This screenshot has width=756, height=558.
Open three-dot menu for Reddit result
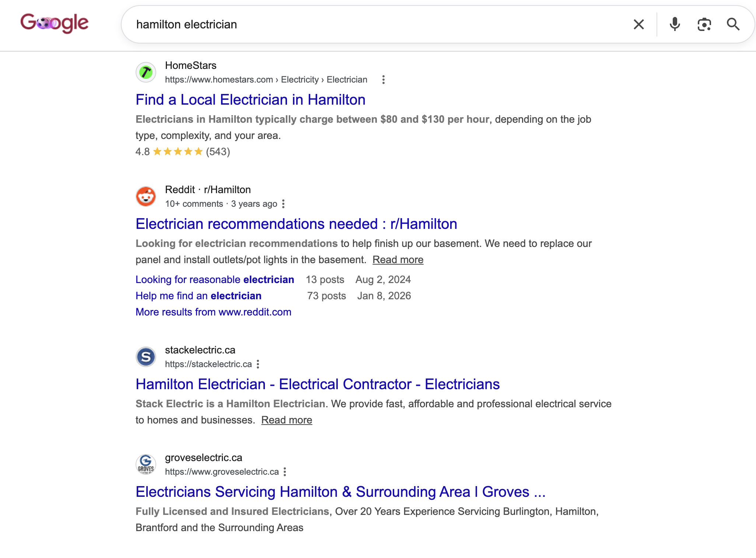coord(283,204)
